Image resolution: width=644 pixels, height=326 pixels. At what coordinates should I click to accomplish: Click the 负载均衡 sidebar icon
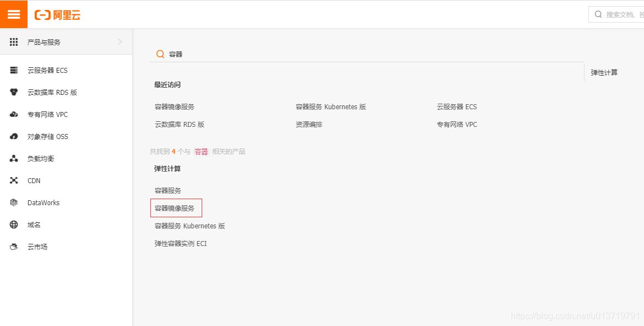point(14,158)
